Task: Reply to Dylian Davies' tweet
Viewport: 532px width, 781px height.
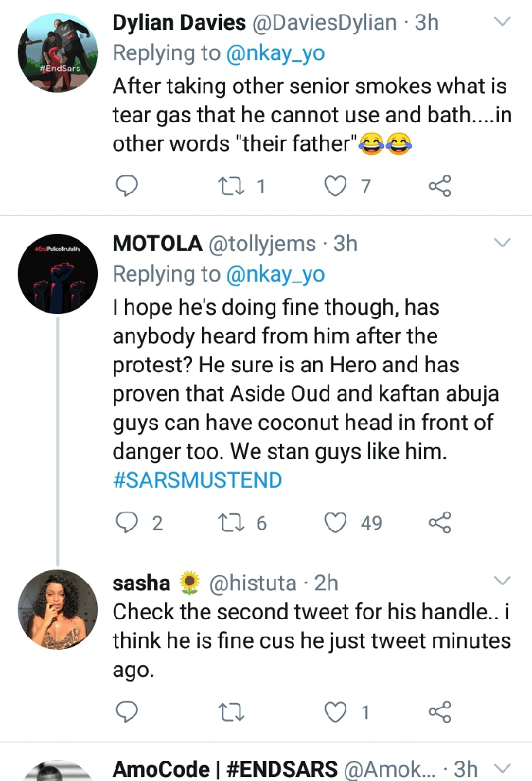Action: pos(127,186)
